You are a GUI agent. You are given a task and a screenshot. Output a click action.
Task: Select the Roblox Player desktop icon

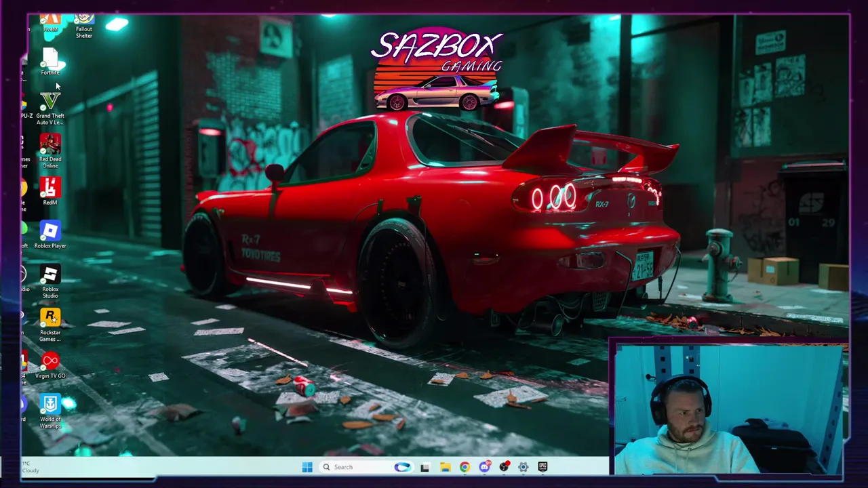(50, 235)
